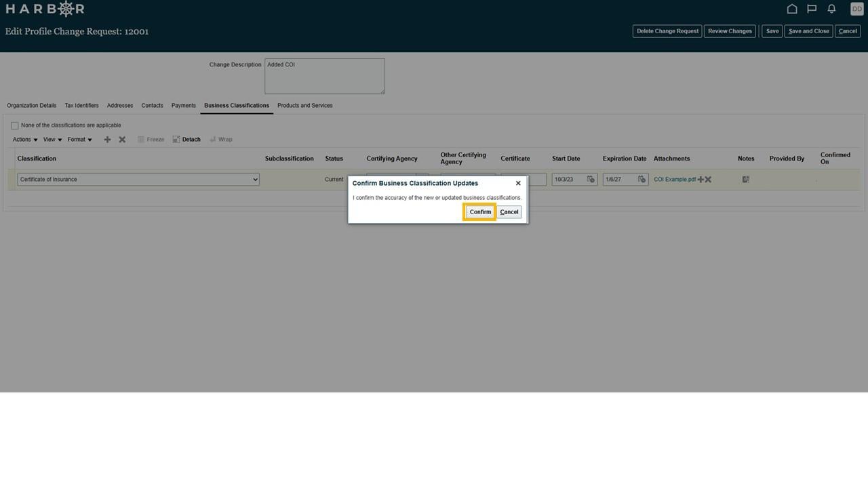Viewport: 868px width, 488px height.
Task: Click the Subclassification column header
Action: [290, 159]
